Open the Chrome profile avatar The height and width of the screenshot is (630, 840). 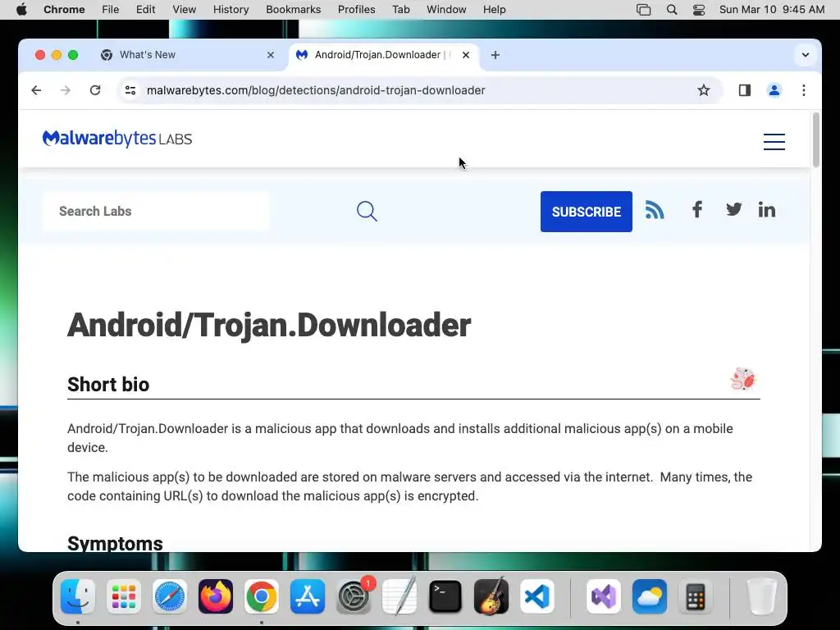pos(774,90)
